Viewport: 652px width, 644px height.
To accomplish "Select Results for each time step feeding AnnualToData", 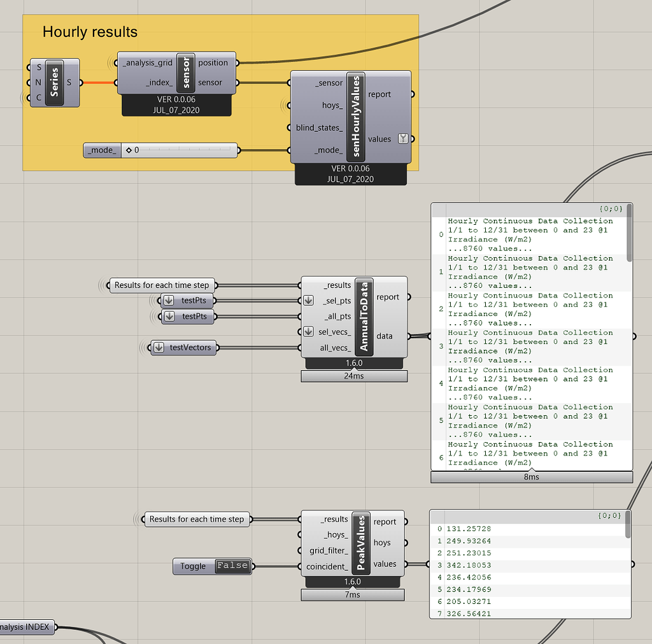I will (x=162, y=285).
